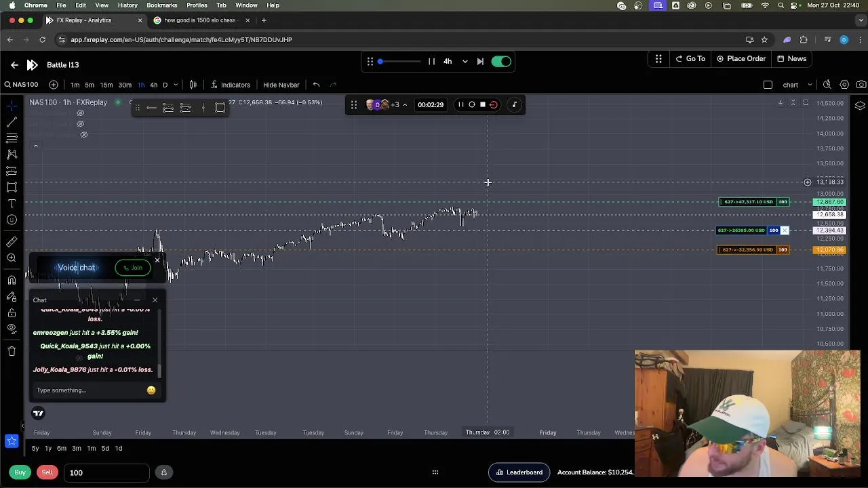The height and width of the screenshot is (488, 868).
Task: Toggle the layout square checkbox near chart
Action: pos(768,85)
